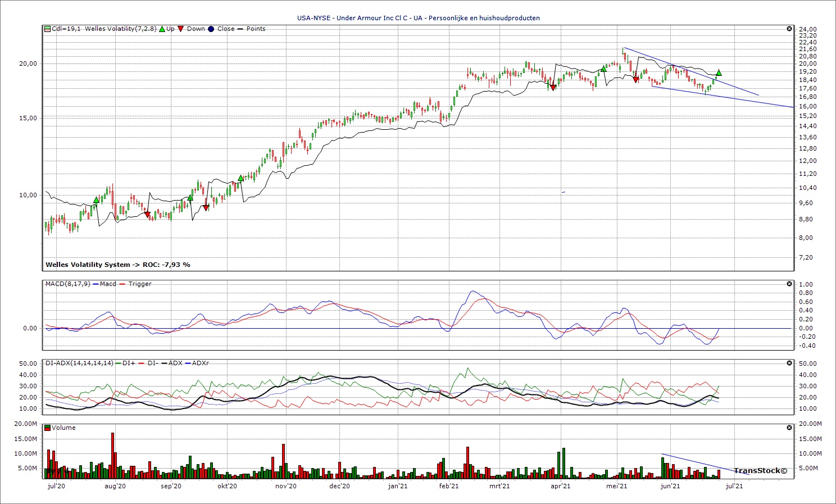Select the latest green Up signal in June 2021
Screen dimensions: 836x504
tap(719, 72)
